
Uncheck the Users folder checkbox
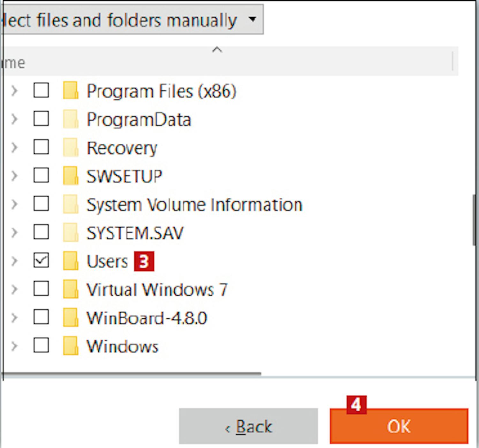pos(41,261)
